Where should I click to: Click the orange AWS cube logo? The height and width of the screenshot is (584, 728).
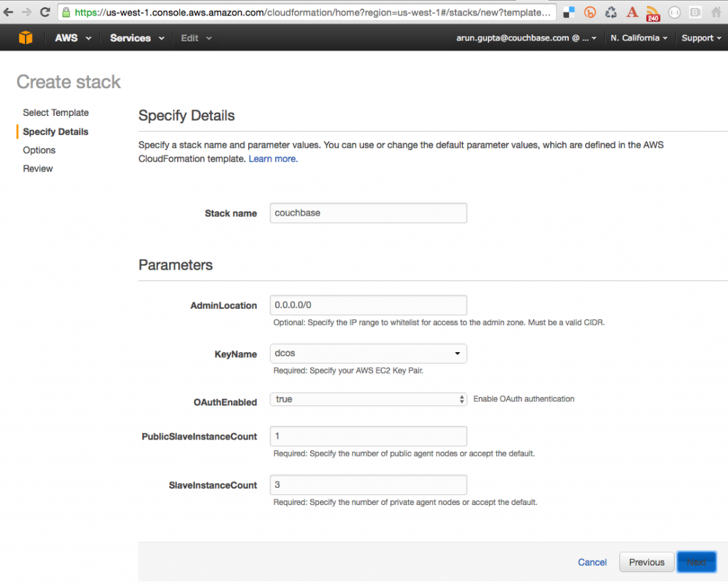[x=26, y=38]
